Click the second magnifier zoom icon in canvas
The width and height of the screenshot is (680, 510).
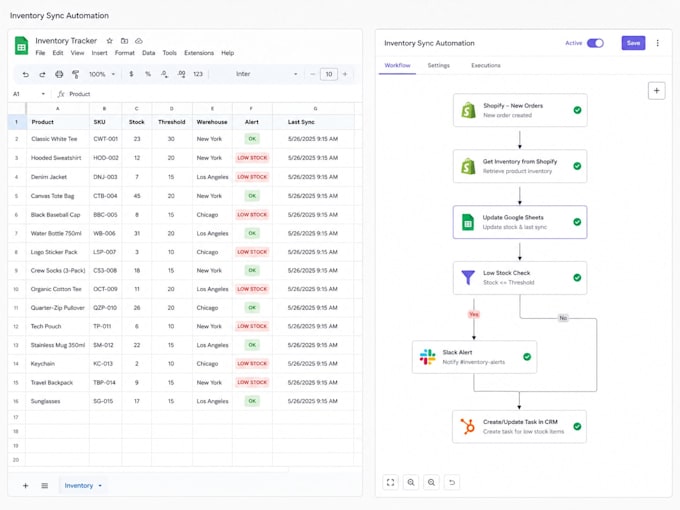431,482
